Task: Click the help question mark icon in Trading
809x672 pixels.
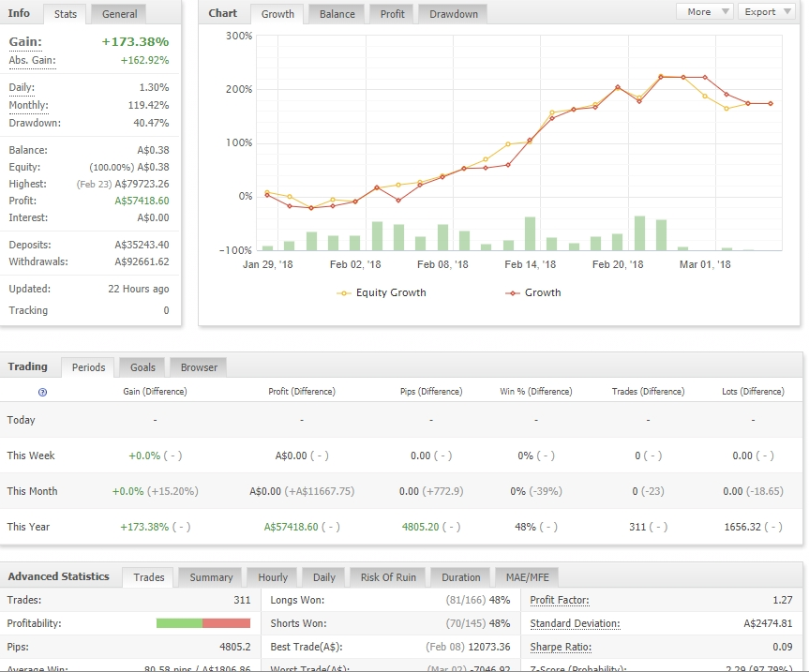Action: pos(42,392)
